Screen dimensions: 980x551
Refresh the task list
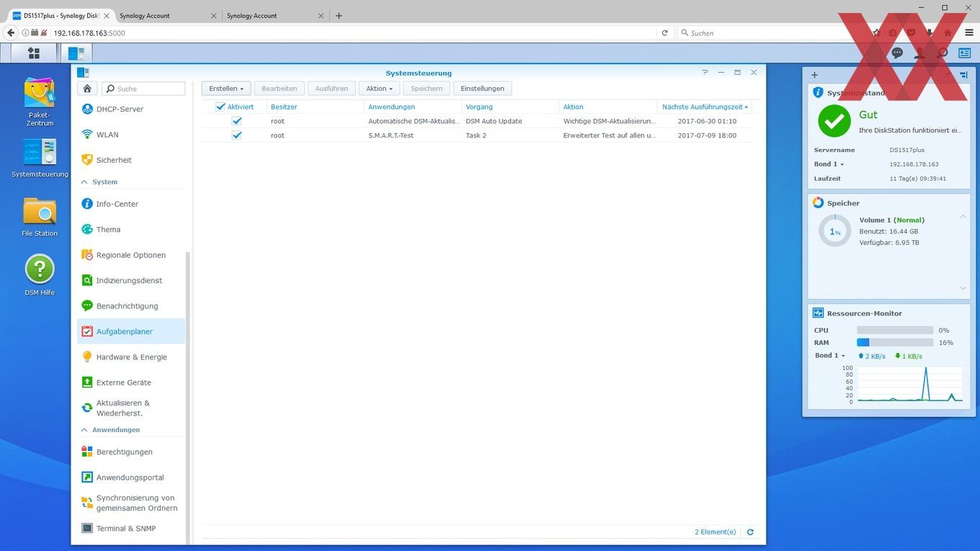(750, 532)
